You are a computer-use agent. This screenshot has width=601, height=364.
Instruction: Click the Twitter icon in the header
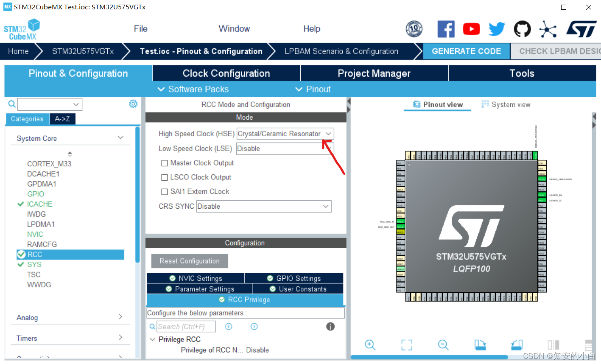tap(497, 28)
